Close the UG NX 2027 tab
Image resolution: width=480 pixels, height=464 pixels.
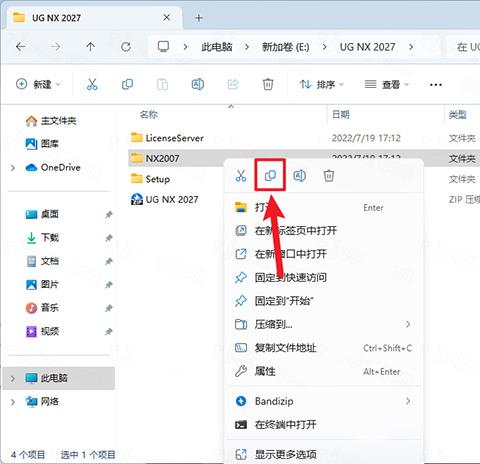coord(167,17)
